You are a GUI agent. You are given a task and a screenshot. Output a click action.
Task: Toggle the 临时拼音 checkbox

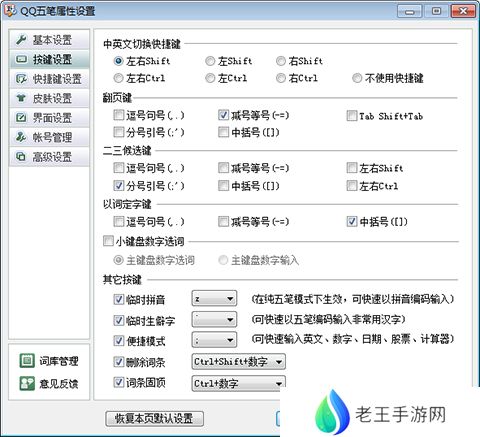click(119, 299)
